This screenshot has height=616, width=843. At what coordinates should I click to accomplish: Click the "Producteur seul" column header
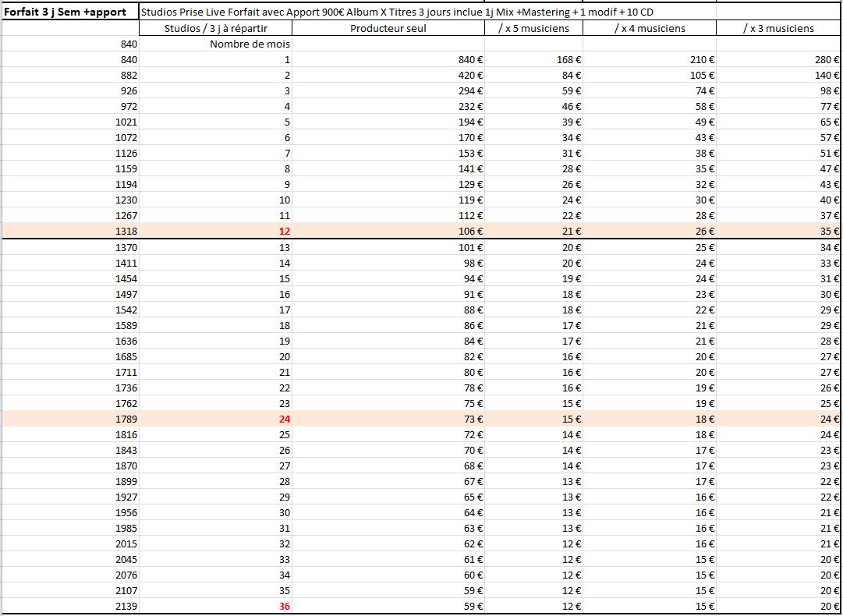pos(388,28)
